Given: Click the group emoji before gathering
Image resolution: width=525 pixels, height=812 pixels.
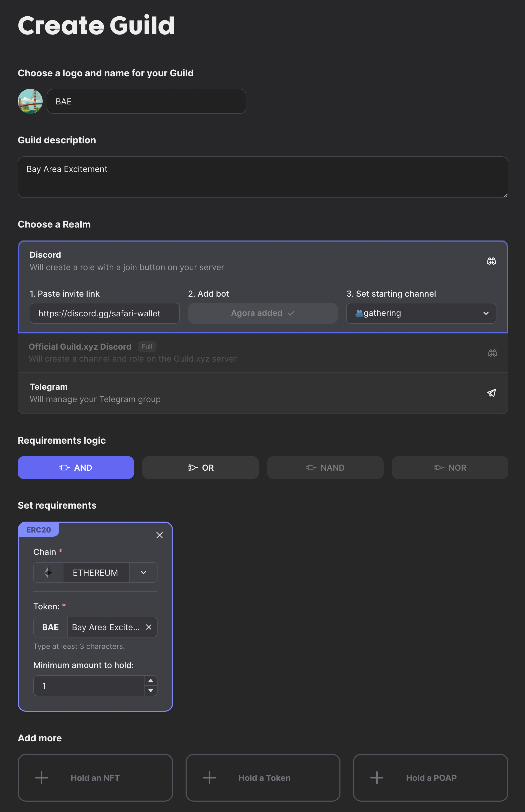Looking at the screenshot, I should tap(359, 313).
